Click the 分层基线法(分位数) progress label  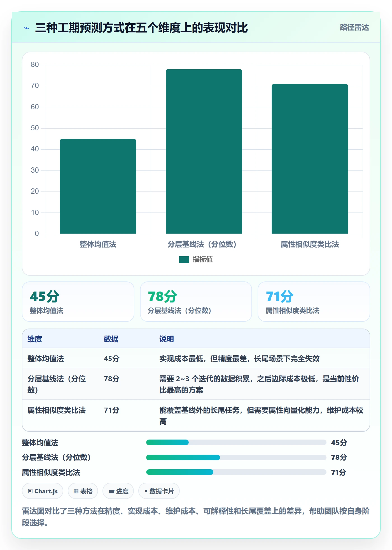click(x=56, y=457)
